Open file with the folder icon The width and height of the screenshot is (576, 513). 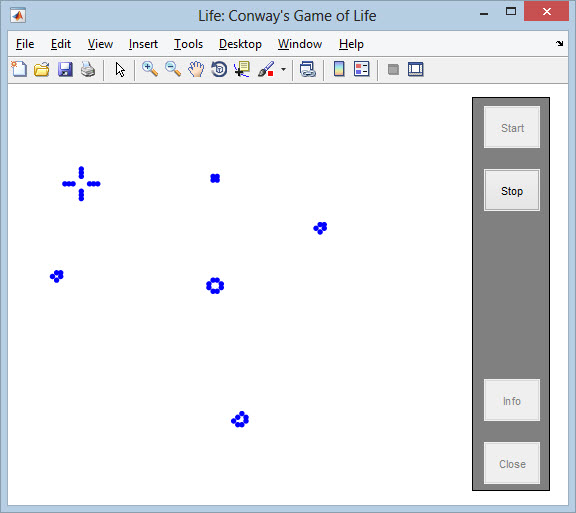pos(42,69)
